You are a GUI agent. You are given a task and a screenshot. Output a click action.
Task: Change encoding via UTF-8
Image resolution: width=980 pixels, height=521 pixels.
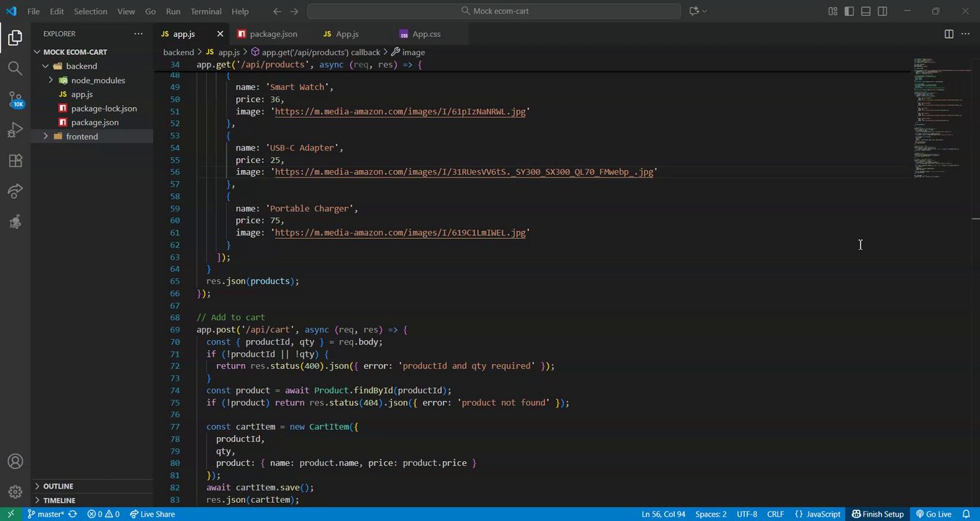(747, 514)
